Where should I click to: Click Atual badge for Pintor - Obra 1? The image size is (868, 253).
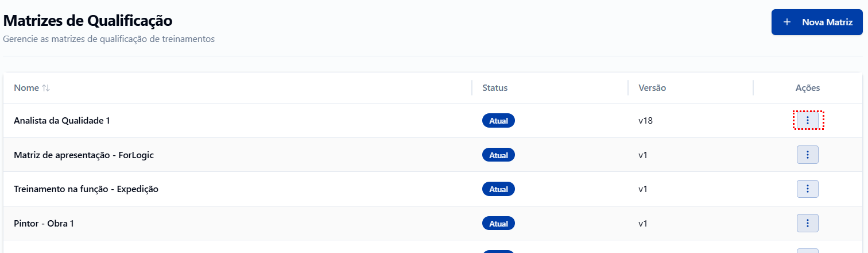[x=498, y=223]
